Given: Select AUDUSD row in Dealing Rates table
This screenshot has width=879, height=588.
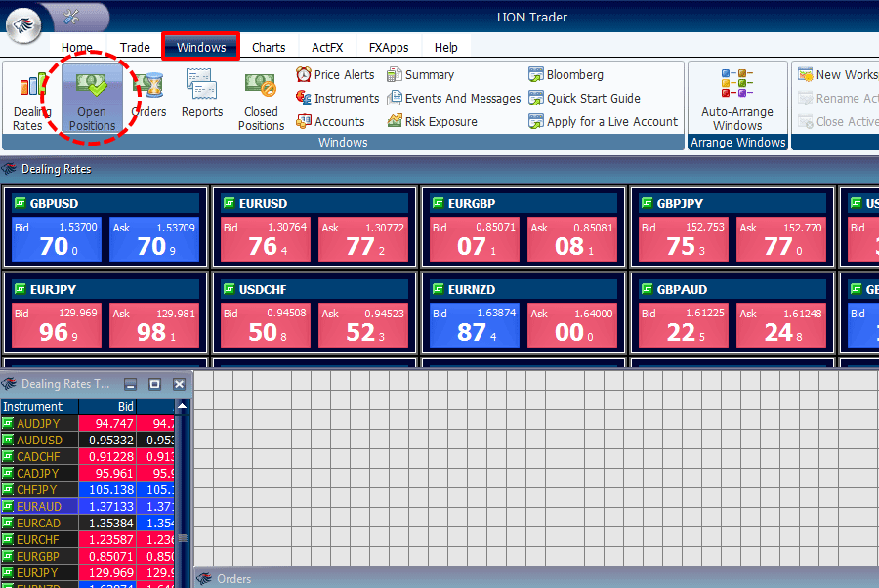Looking at the screenshot, I should point(88,440).
